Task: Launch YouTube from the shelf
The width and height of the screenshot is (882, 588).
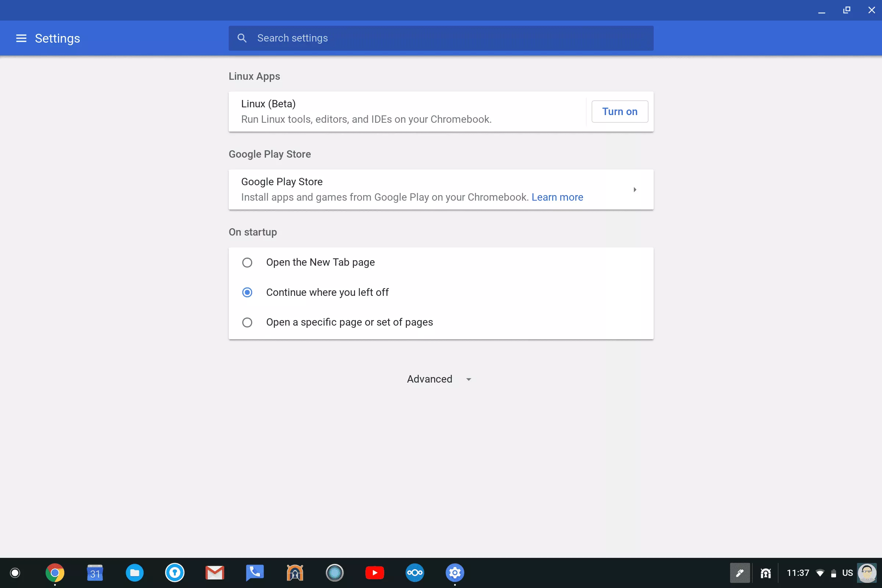Action: tap(374, 573)
